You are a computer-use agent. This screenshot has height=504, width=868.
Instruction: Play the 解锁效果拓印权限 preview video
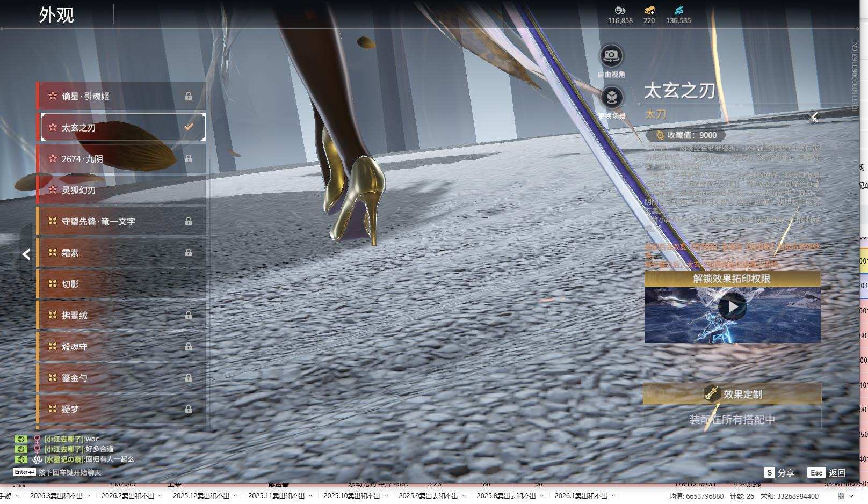[x=732, y=307]
